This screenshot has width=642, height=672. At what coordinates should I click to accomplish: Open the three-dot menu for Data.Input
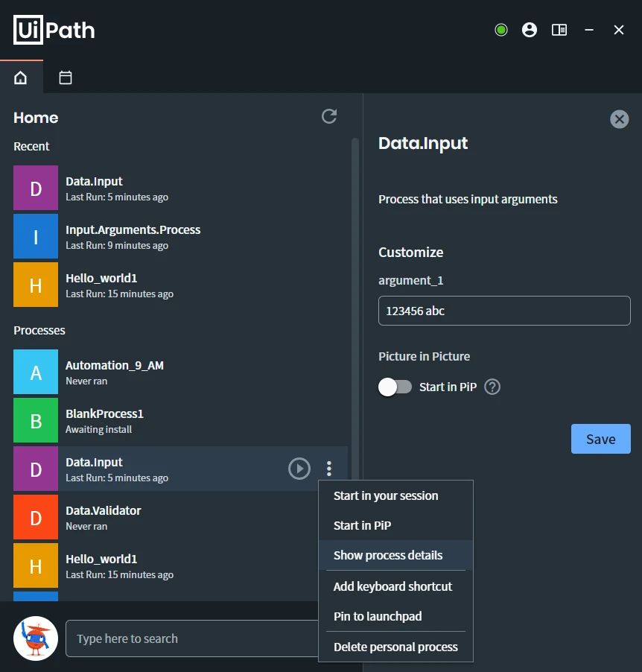pos(329,469)
